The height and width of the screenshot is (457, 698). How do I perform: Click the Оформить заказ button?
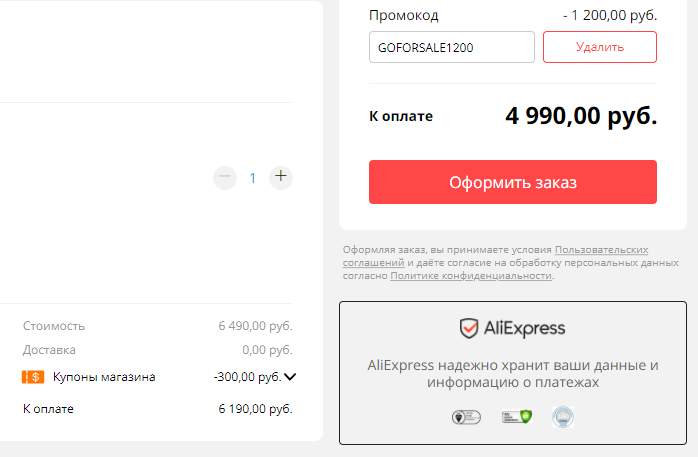(x=513, y=182)
